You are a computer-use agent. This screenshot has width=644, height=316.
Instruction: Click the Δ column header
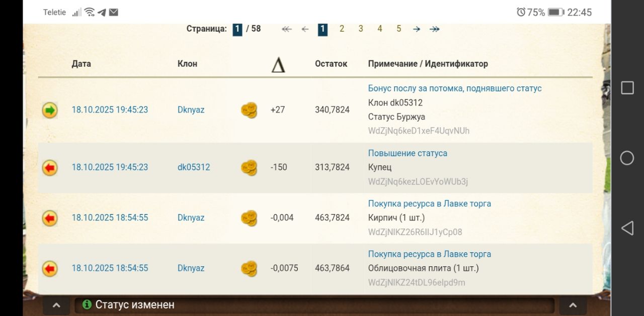click(x=278, y=65)
